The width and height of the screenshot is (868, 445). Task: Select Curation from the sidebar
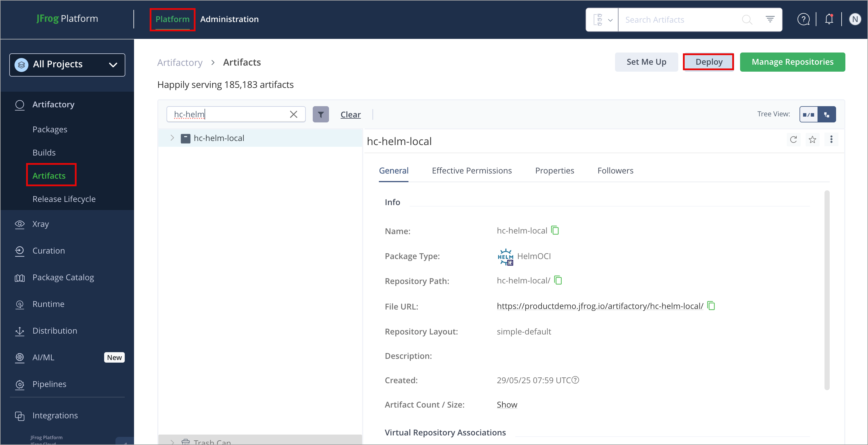pos(48,250)
